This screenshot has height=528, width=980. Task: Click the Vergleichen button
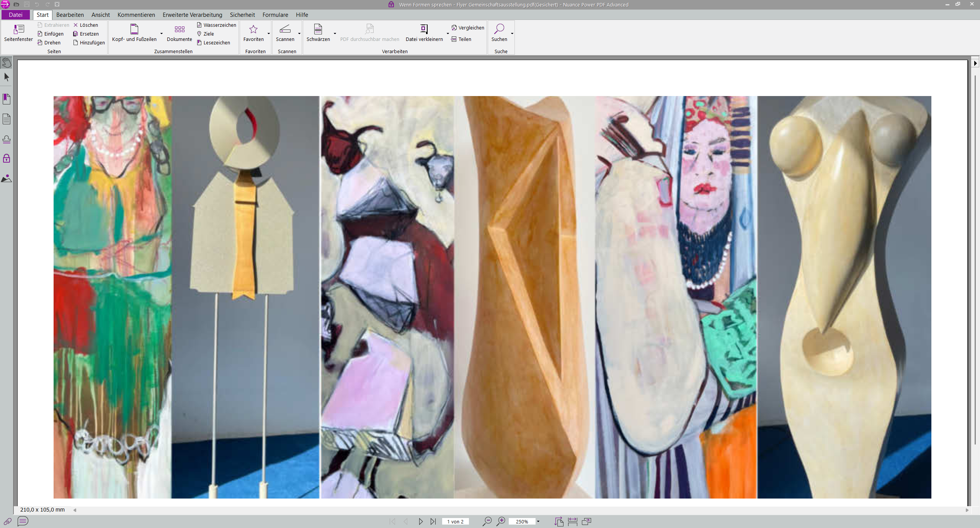[x=468, y=28]
